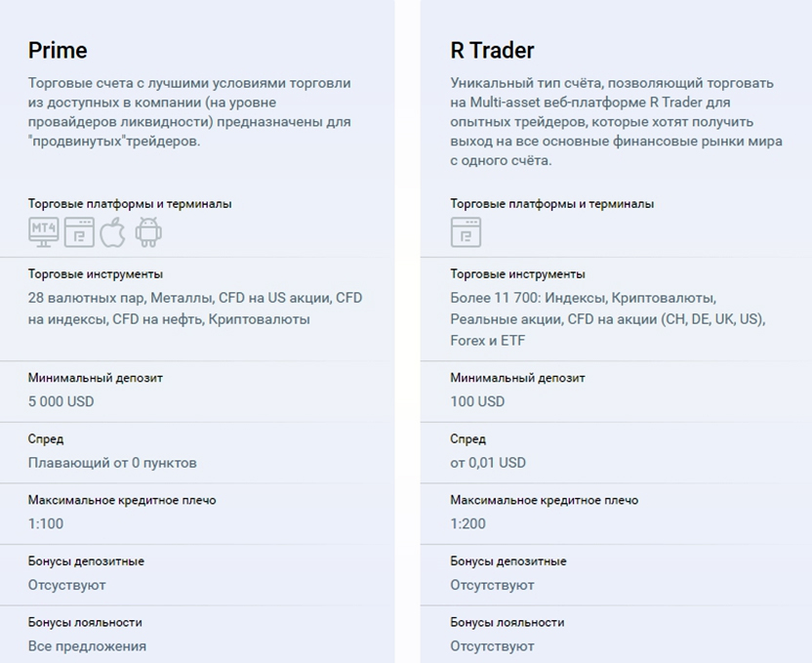This screenshot has height=663, width=812.
Task: Click the Android robot icon in Prime card
Action: click(148, 231)
